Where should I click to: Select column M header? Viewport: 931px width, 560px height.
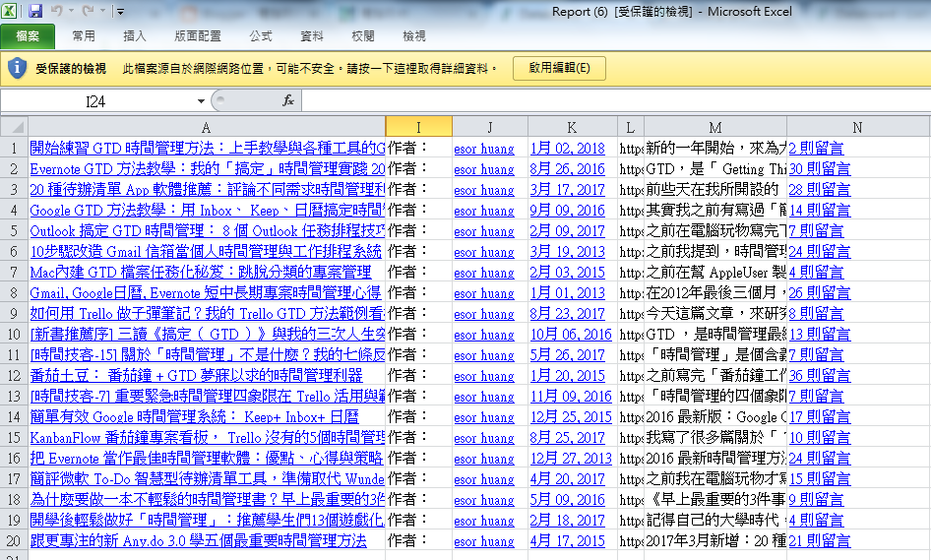click(x=715, y=127)
